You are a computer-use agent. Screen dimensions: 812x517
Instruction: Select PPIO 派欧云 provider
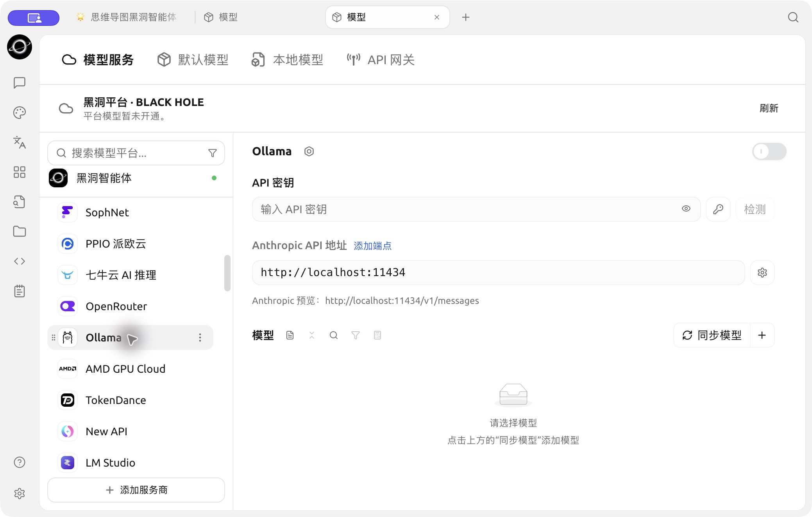[130, 244]
